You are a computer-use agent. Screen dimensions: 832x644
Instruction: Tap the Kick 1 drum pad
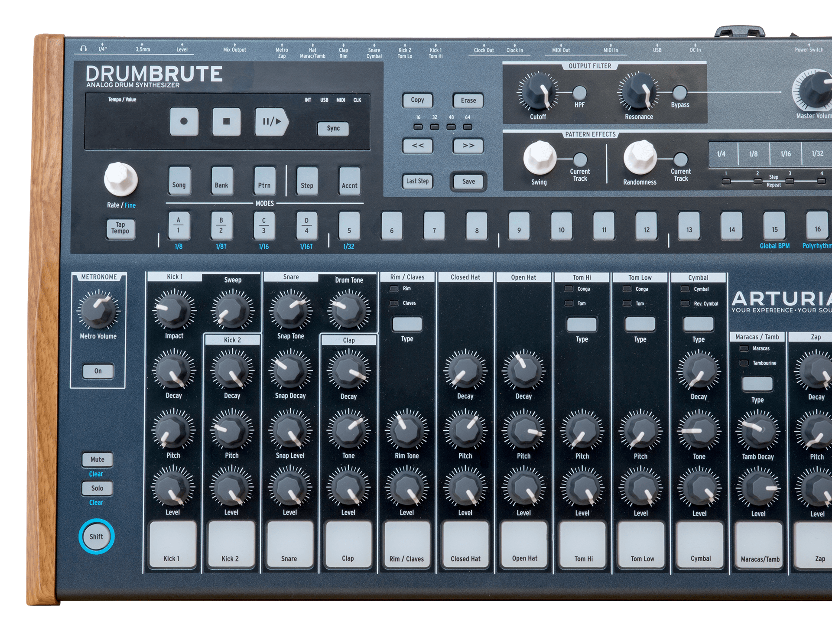172,544
